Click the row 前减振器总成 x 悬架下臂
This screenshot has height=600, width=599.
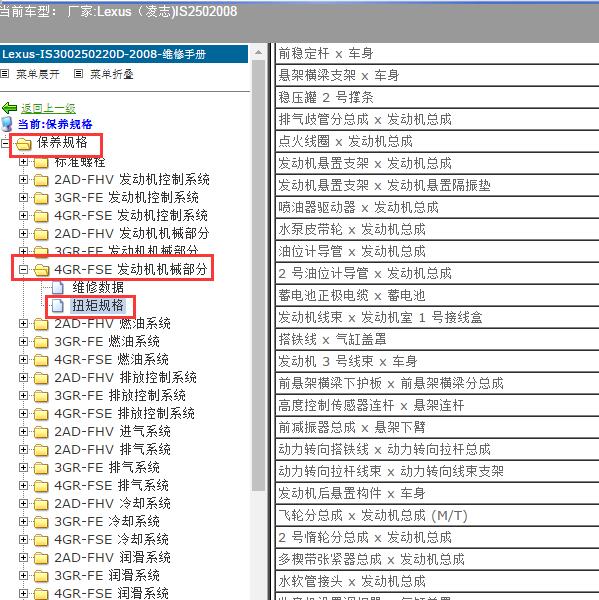click(437, 427)
